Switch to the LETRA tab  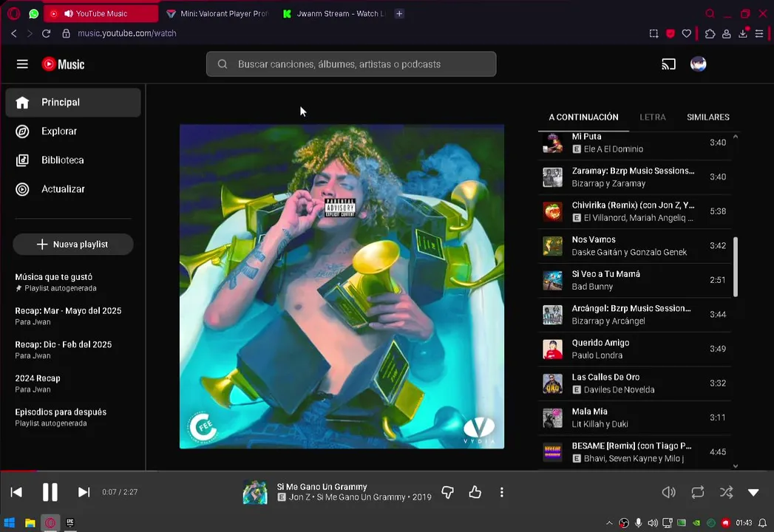coord(653,117)
